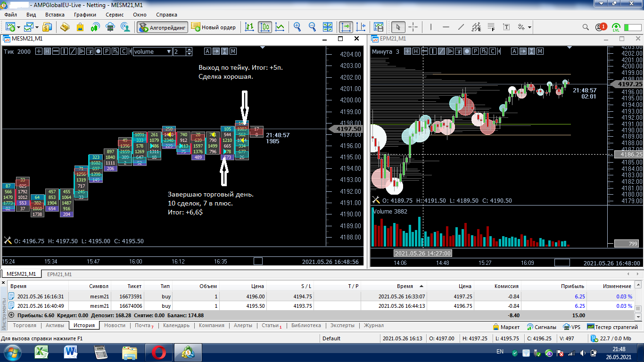Switch to the Журнал tab
Viewport: 644px width, 362px height.
[x=373, y=326]
